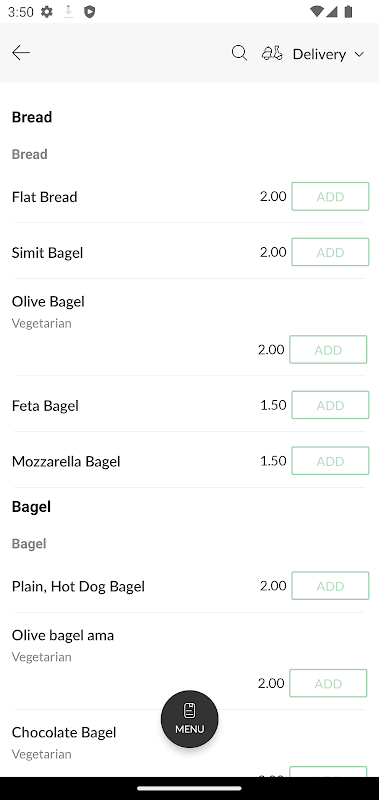Add Olive Bagel to order
This screenshot has width=379, height=800.
click(328, 349)
